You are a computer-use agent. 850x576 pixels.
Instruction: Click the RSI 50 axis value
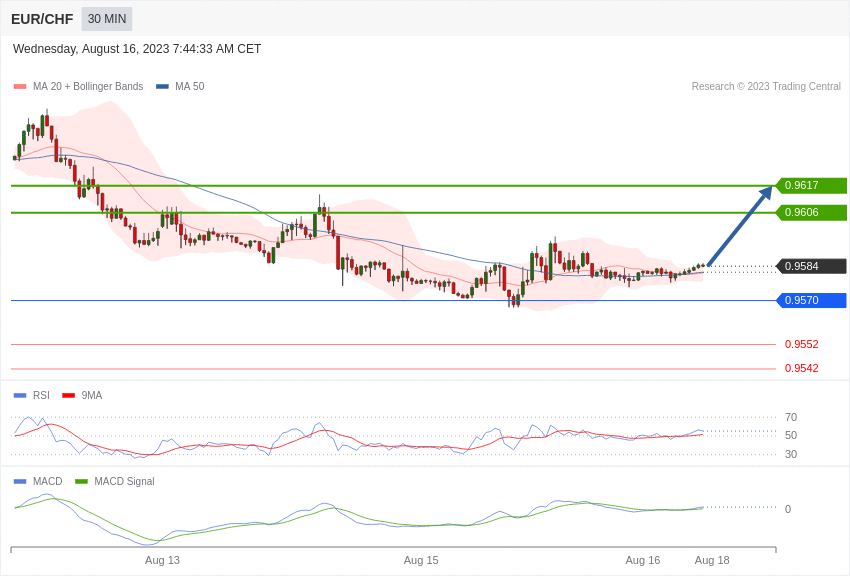(x=791, y=435)
